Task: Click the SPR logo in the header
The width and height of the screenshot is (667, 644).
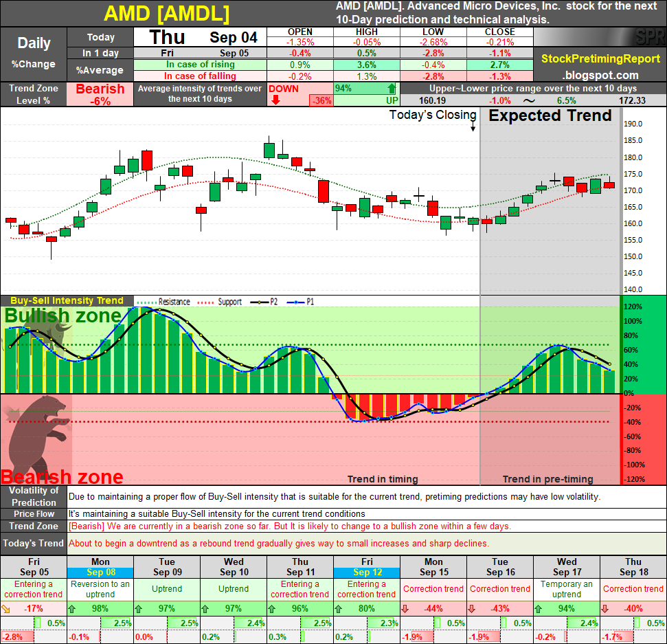Action: [650, 37]
